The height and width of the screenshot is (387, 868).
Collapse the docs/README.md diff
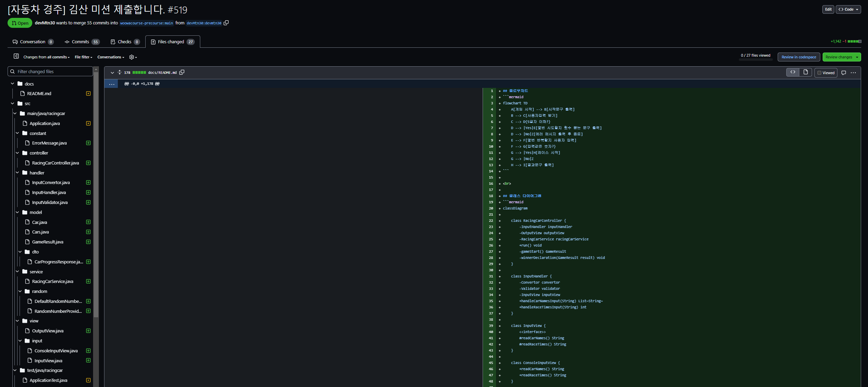pos(112,73)
